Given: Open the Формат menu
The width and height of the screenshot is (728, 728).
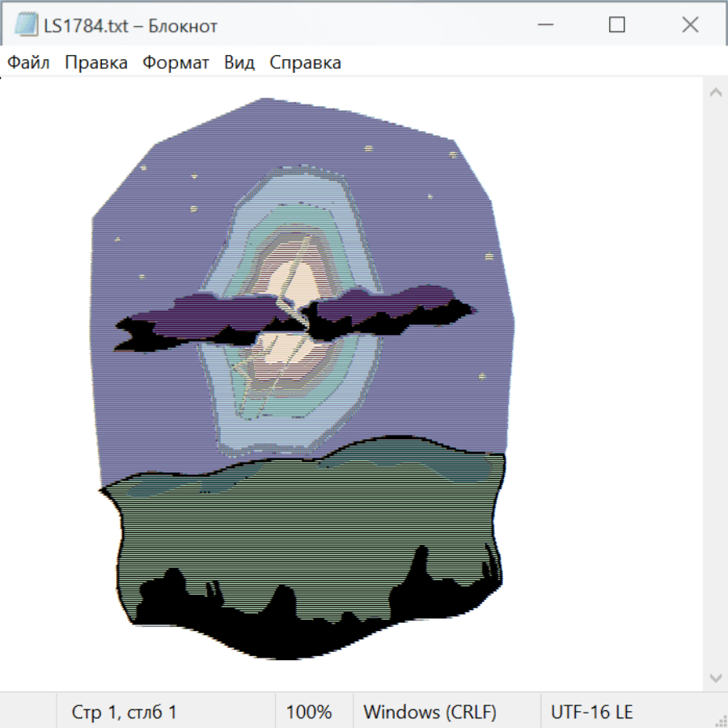Looking at the screenshot, I should pos(176,63).
